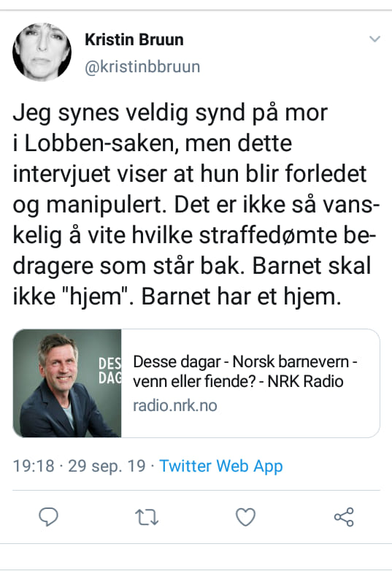Open Kristin Bruun's profile picture
The width and height of the screenshot is (392, 571).
(42, 52)
